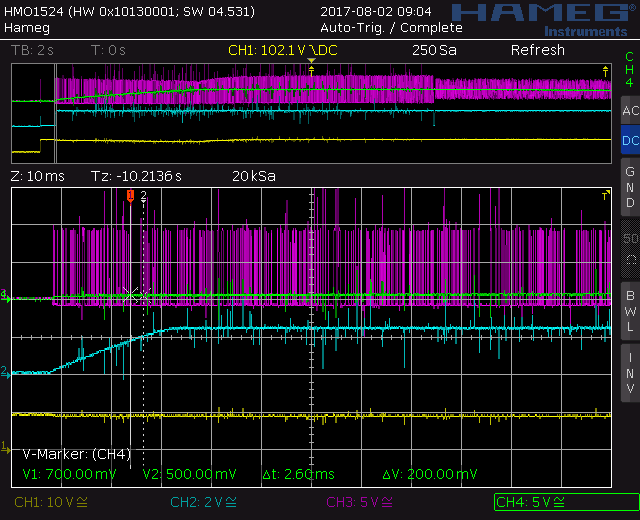Click the 2017-08-02 09:04 date stamp

(376, 11)
